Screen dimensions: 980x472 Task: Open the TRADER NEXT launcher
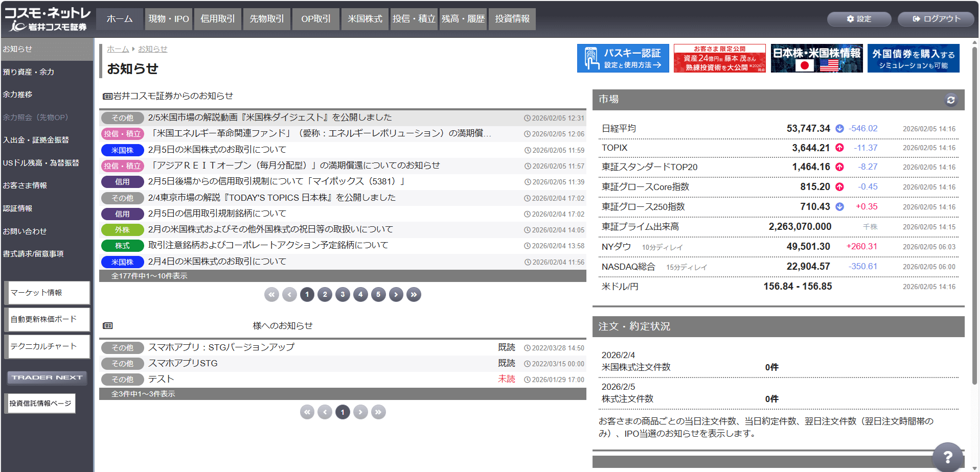tap(47, 377)
